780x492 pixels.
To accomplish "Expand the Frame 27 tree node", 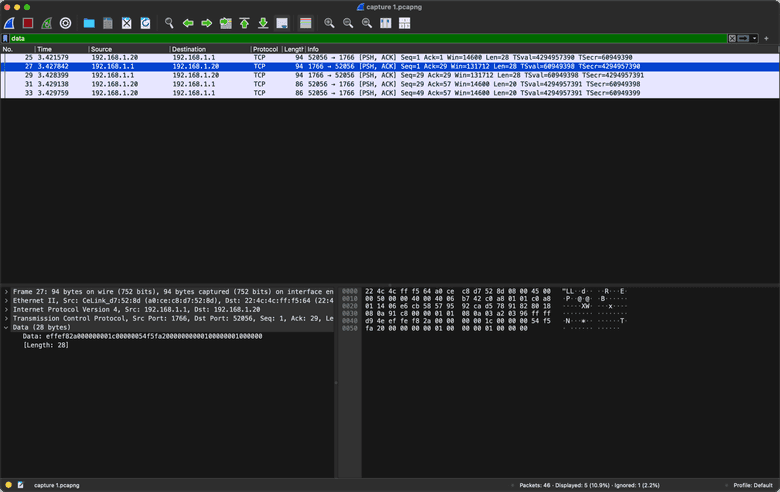I will pyautogui.click(x=6, y=292).
